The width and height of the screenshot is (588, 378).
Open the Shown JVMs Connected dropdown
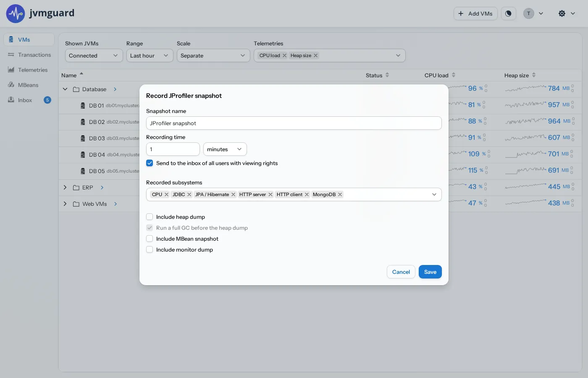coord(94,55)
